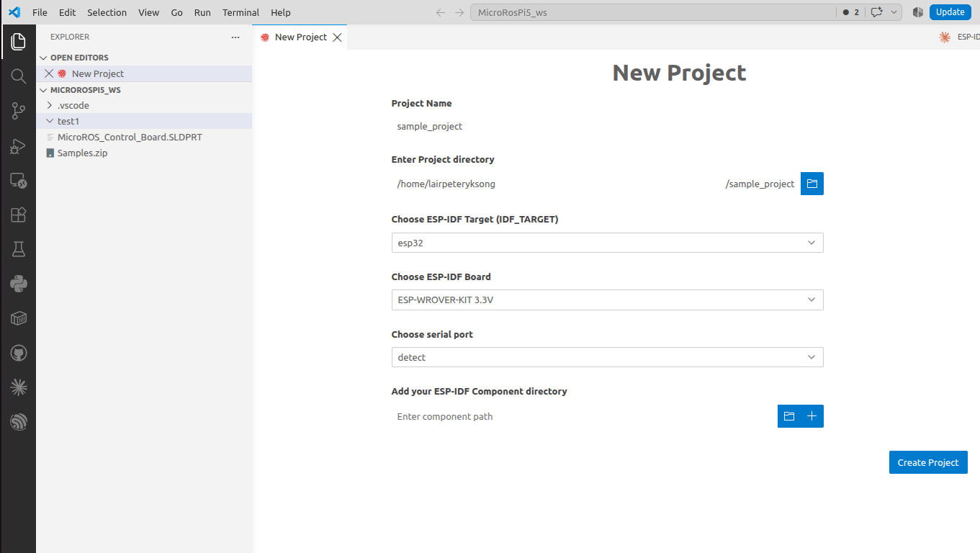Open the hexagon icon beside the Update button

(x=917, y=12)
